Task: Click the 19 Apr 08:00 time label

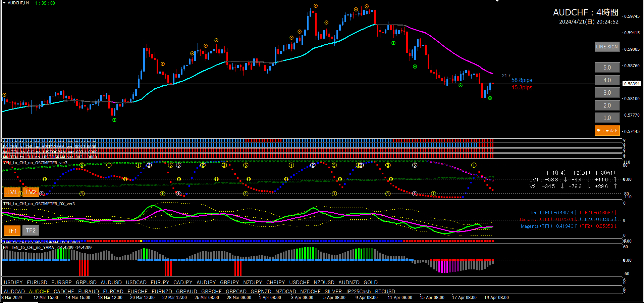Action: coord(496,298)
